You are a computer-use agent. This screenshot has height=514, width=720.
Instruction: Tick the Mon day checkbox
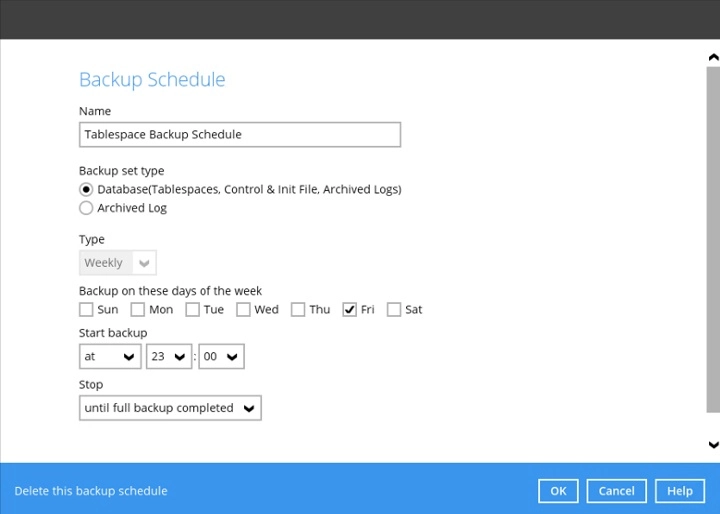coord(138,310)
